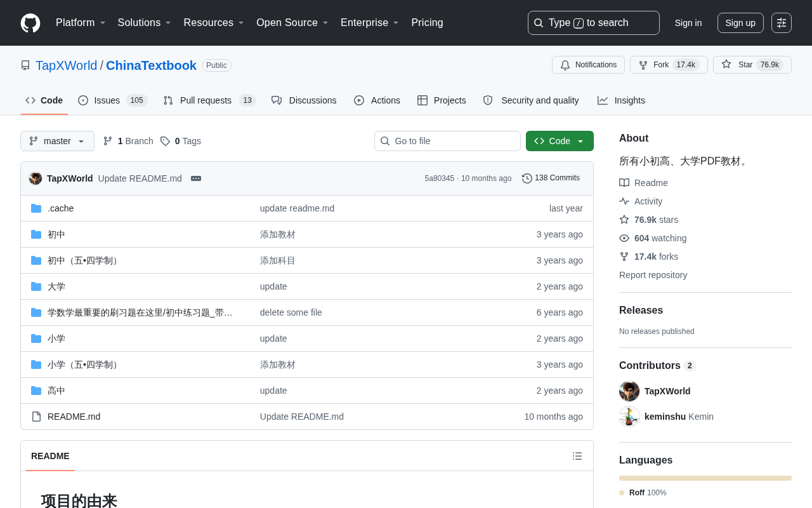The height and width of the screenshot is (508, 812).
Task: Open the README outline list icon
Action: point(577,456)
